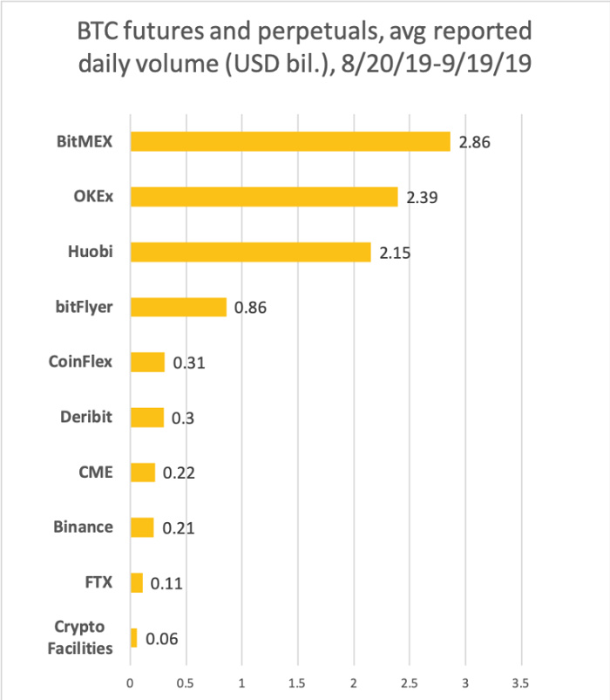The width and height of the screenshot is (610, 700).
Task: Click the CME bar
Action: 143,472
